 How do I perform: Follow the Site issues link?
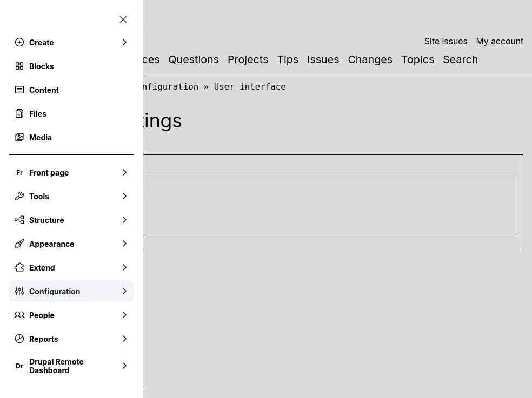coord(446,42)
